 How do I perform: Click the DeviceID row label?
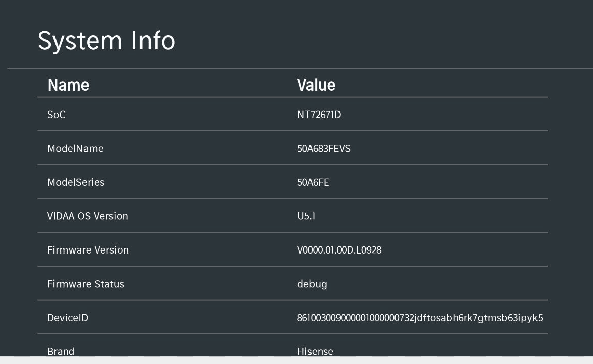[x=68, y=318]
